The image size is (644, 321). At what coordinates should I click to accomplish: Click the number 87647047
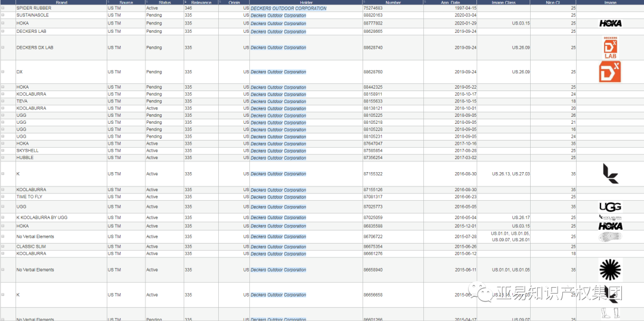pos(373,144)
